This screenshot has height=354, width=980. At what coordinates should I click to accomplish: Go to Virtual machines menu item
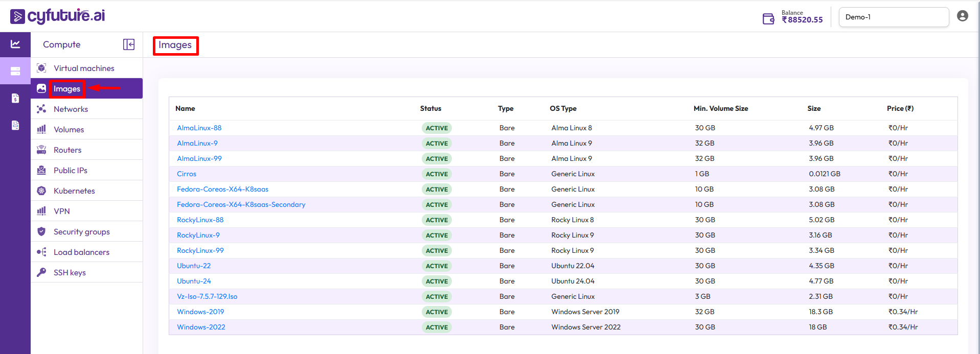84,68
